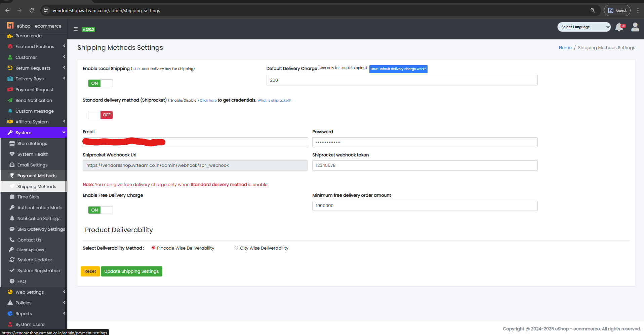Open the Select Language dropdown
The width and height of the screenshot is (644, 335).
click(584, 27)
